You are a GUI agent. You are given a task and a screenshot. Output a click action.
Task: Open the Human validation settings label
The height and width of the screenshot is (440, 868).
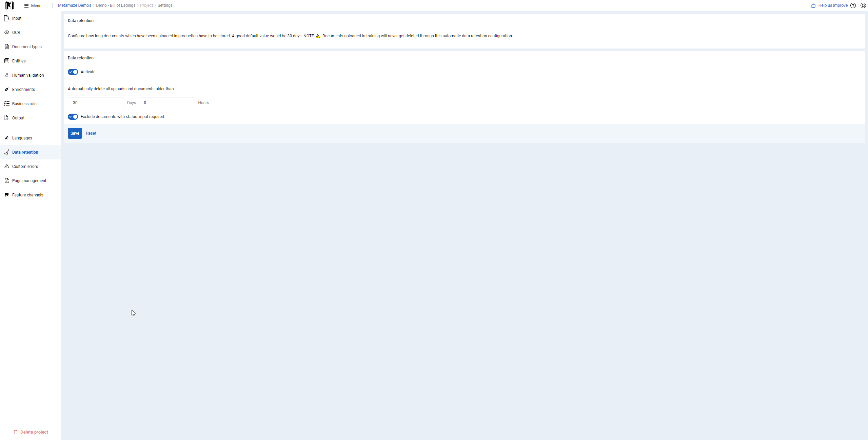tap(28, 75)
